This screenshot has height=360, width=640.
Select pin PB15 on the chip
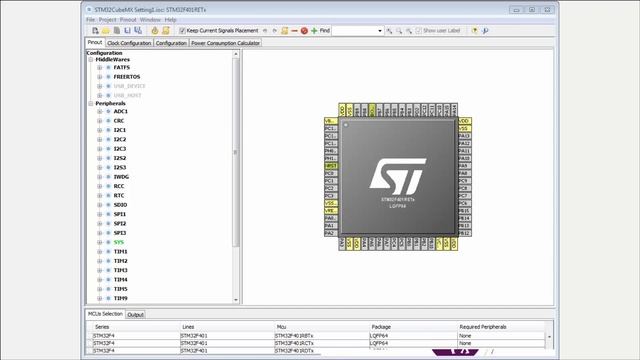(x=464, y=211)
